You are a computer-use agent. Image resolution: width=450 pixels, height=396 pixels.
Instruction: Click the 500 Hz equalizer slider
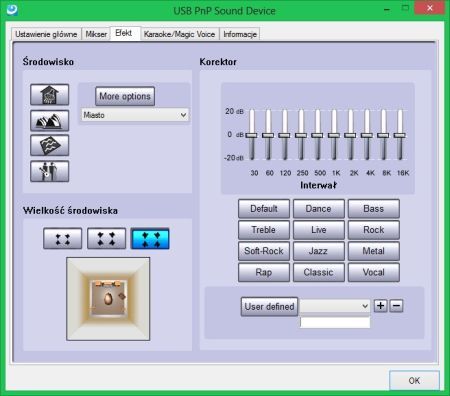[317, 135]
